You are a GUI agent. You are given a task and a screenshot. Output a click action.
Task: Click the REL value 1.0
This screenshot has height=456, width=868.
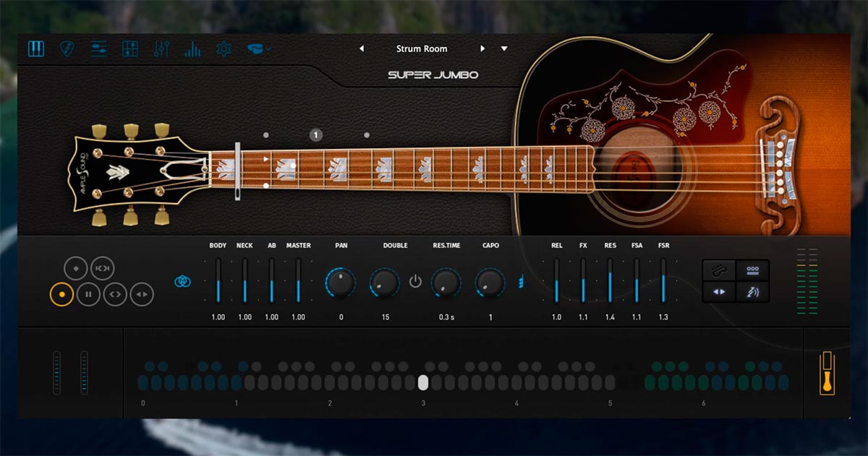pyautogui.click(x=556, y=317)
